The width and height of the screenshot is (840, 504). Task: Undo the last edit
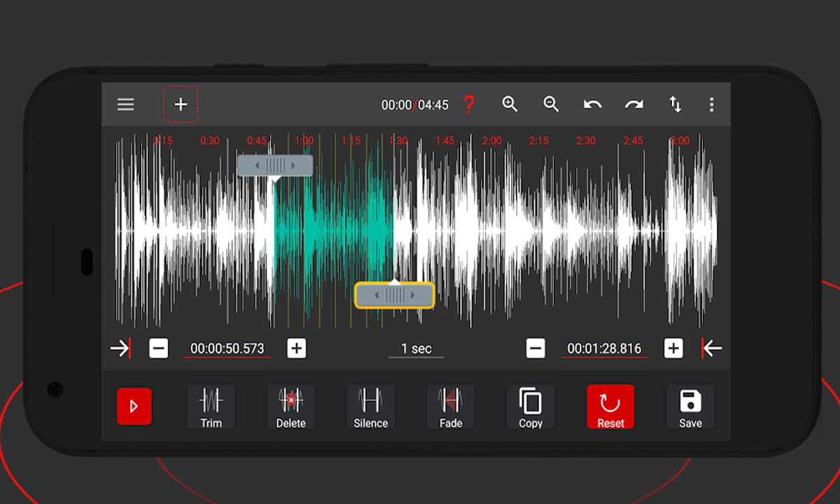[592, 105]
